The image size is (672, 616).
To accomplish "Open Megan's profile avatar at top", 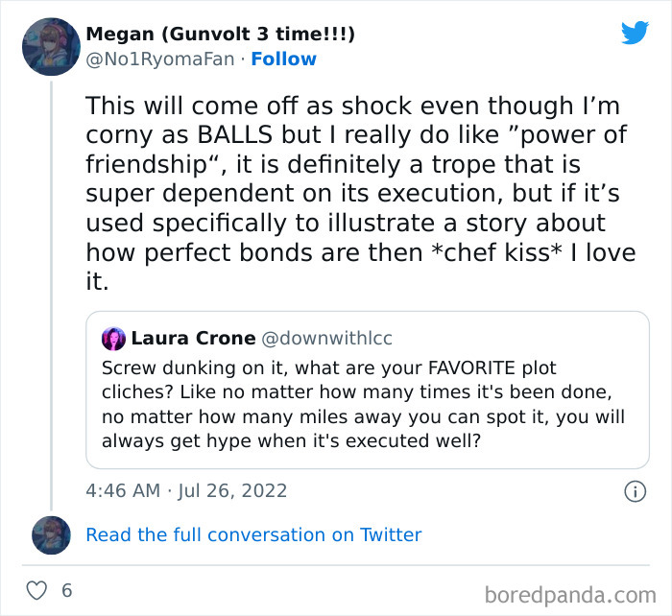I will pyautogui.click(x=50, y=46).
